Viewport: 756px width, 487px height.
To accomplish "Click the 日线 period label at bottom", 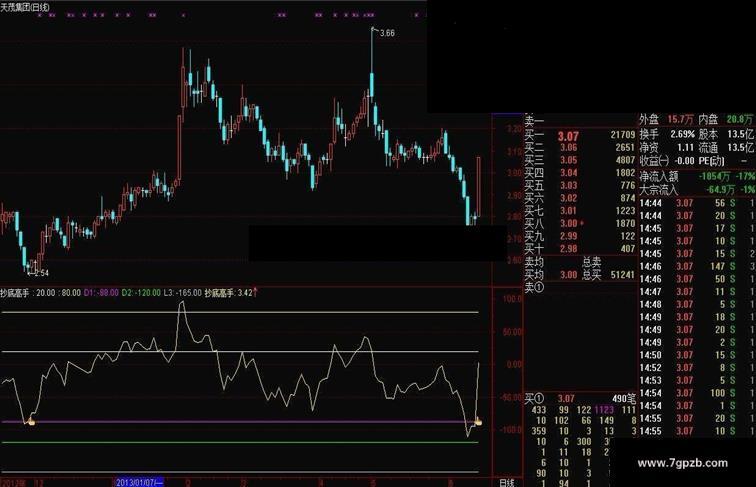I will pyautogui.click(x=507, y=482).
